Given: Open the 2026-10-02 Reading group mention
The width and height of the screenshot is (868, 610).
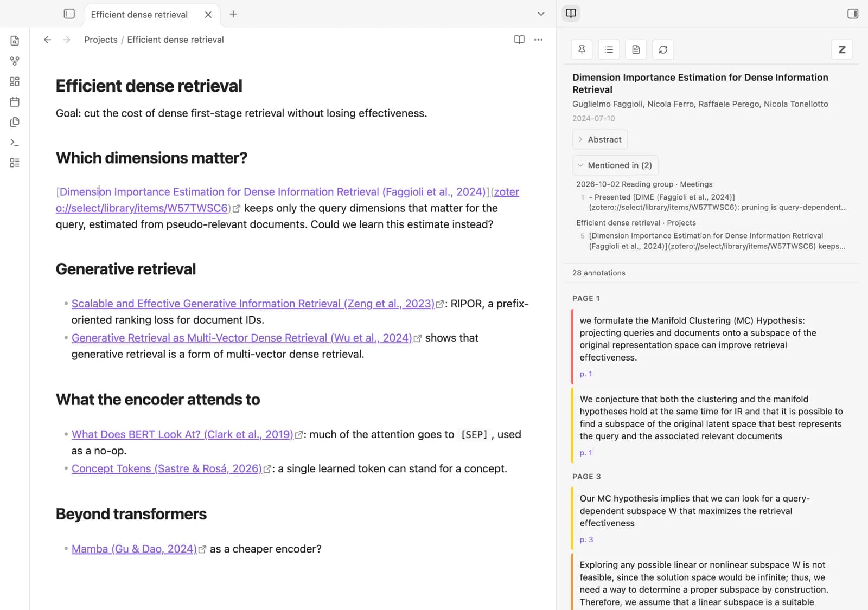Looking at the screenshot, I should click(x=644, y=184).
